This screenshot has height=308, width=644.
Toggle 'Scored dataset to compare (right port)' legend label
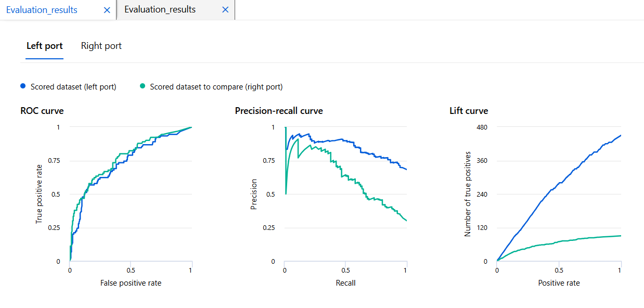216,87
